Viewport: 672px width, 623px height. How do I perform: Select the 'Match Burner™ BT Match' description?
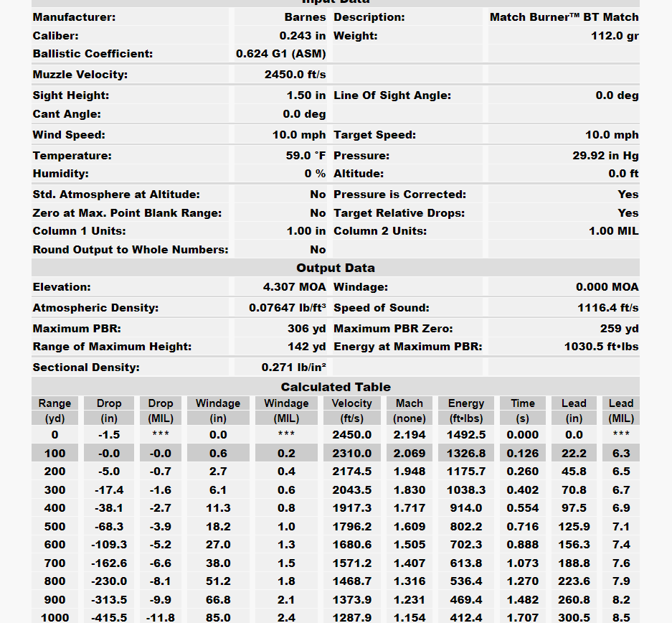(x=564, y=17)
